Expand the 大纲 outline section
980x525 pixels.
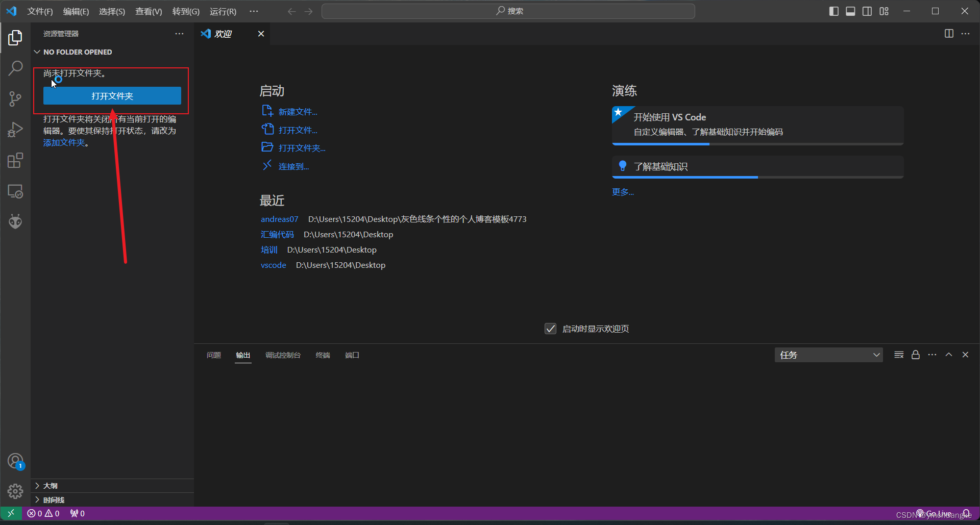(x=112, y=486)
